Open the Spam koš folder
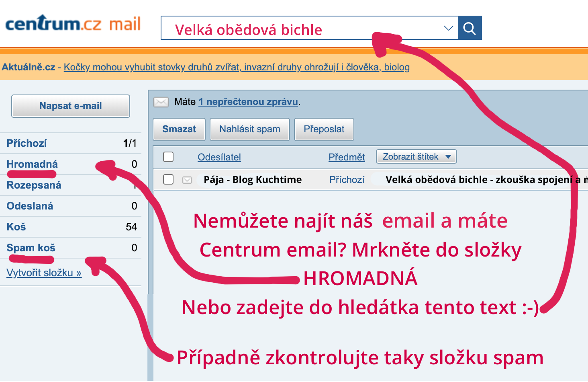The width and height of the screenshot is (588, 382). [31, 248]
